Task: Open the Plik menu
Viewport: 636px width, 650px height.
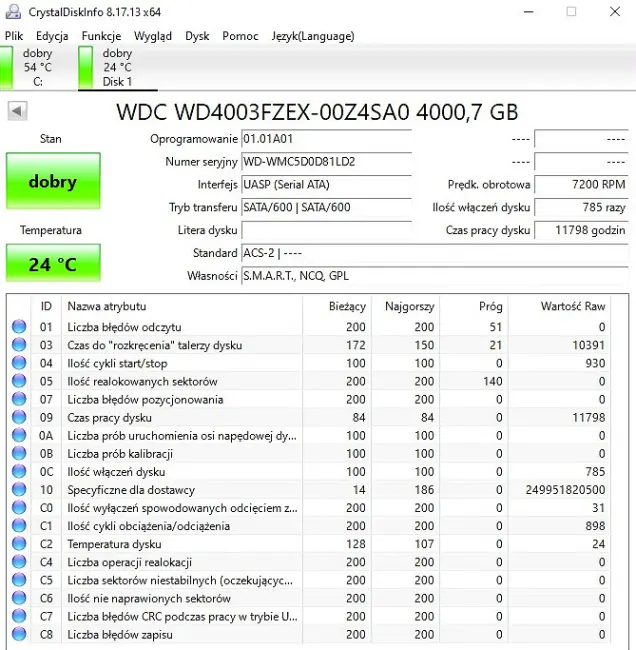Action: (x=14, y=36)
